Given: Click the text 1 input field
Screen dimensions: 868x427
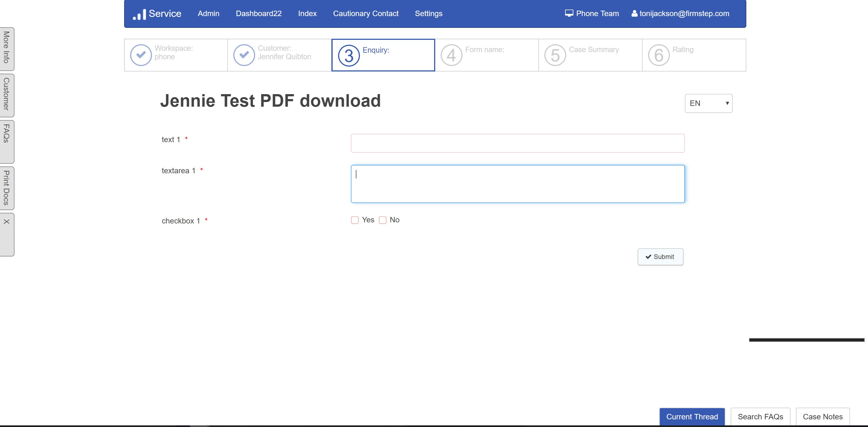Looking at the screenshot, I should [x=518, y=143].
